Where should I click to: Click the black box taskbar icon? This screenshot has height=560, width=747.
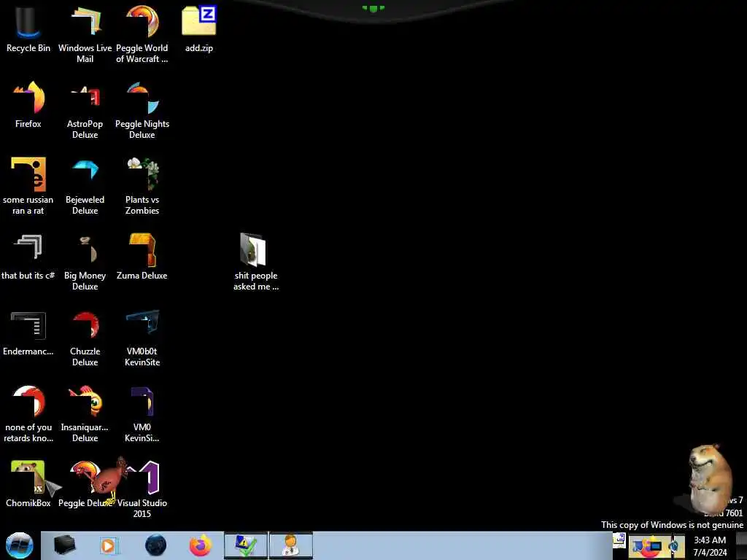(64, 545)
